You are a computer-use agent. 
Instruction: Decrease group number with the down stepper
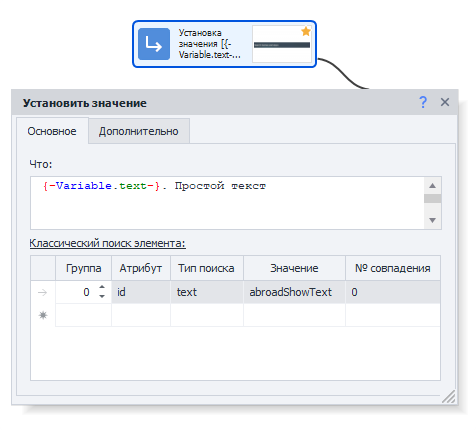point(102,296)
